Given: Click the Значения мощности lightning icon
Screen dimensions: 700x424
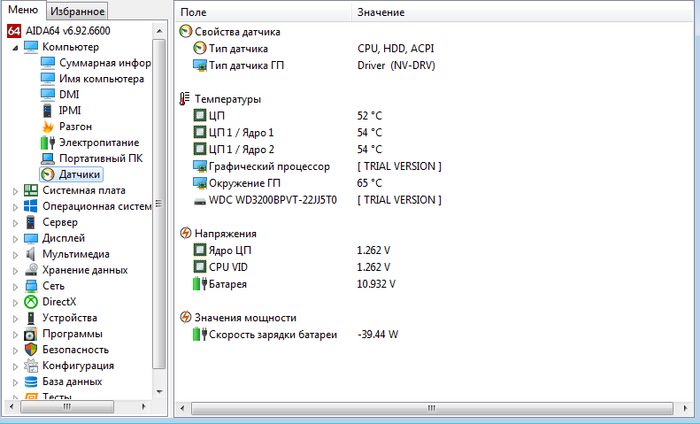Looking at the screenshot, I should coord(185,317).
